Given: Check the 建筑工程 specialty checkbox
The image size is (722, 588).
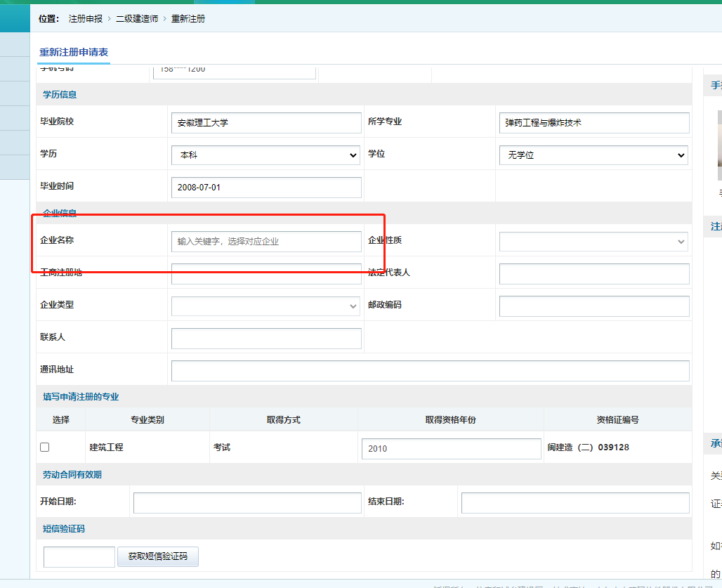Looking at the screenshot, I should (45, 447).
